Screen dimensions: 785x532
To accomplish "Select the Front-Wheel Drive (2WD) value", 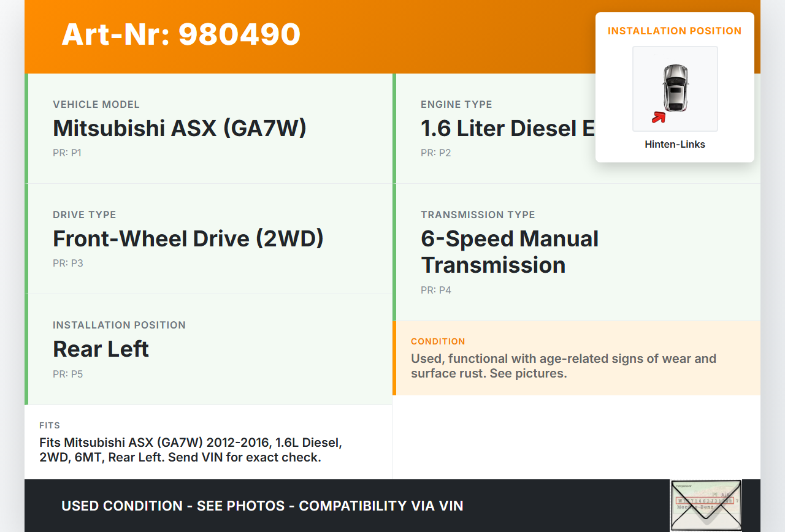I will 188,238.
